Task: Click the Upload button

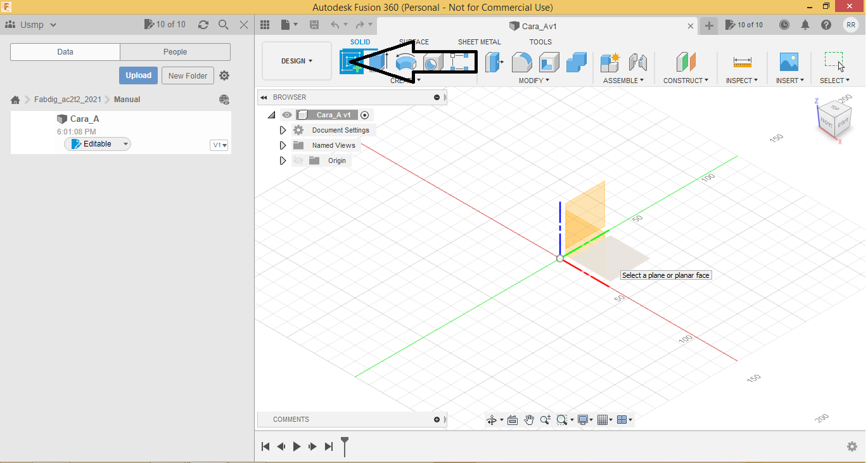Action: point(138,75)
